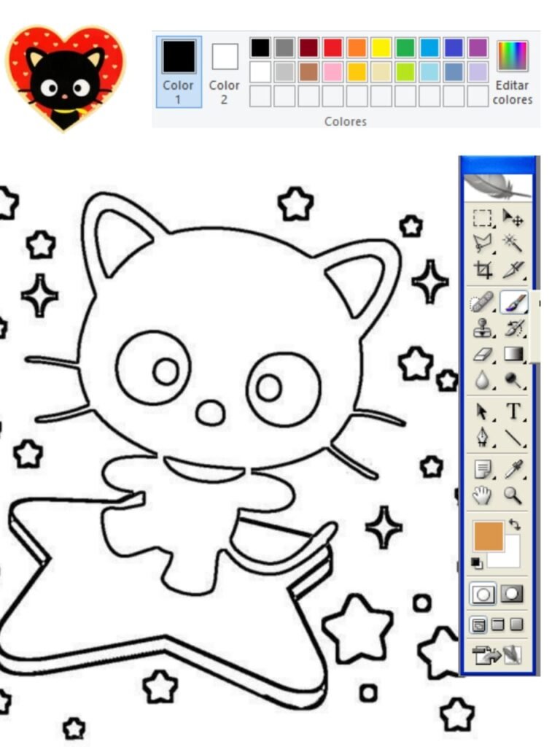Screen dimensions: 560x747
Task: Choose the gold swatch
Action: [x=357, y=72]
